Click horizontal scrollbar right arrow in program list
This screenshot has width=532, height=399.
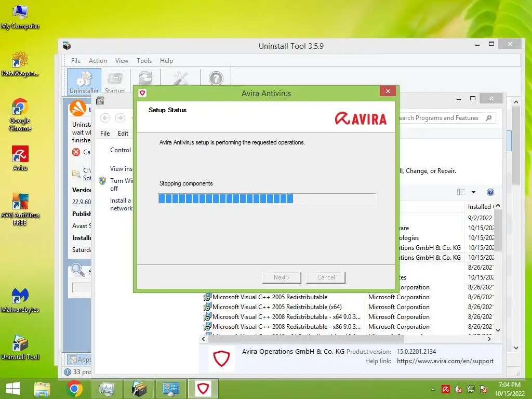[489, 339]
